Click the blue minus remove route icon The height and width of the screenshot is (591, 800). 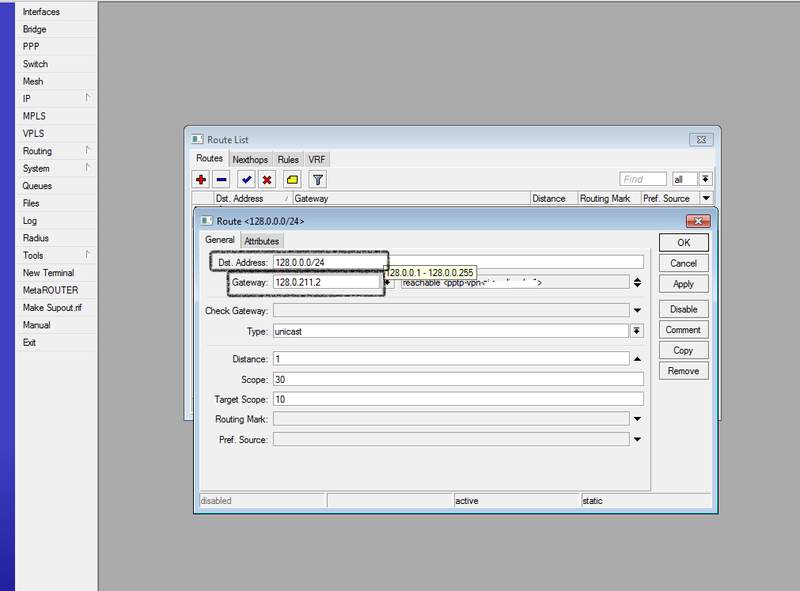coord(221,180)
